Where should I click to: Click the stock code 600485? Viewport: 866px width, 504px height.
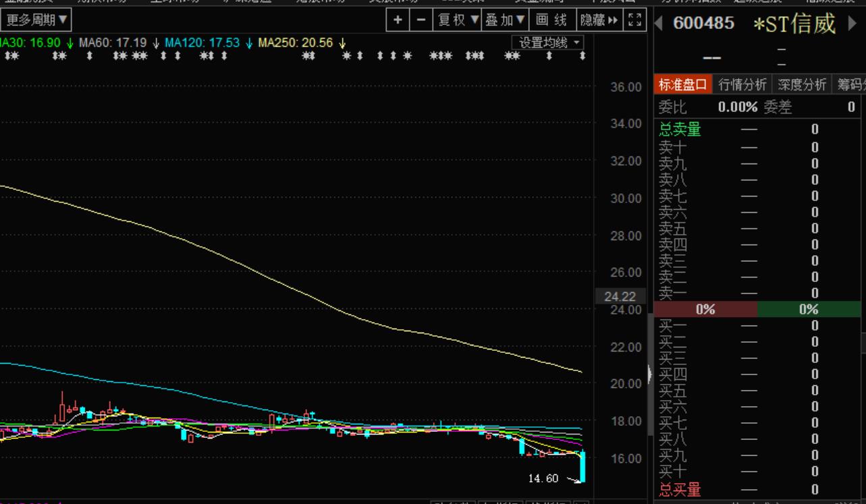(703, 23)
